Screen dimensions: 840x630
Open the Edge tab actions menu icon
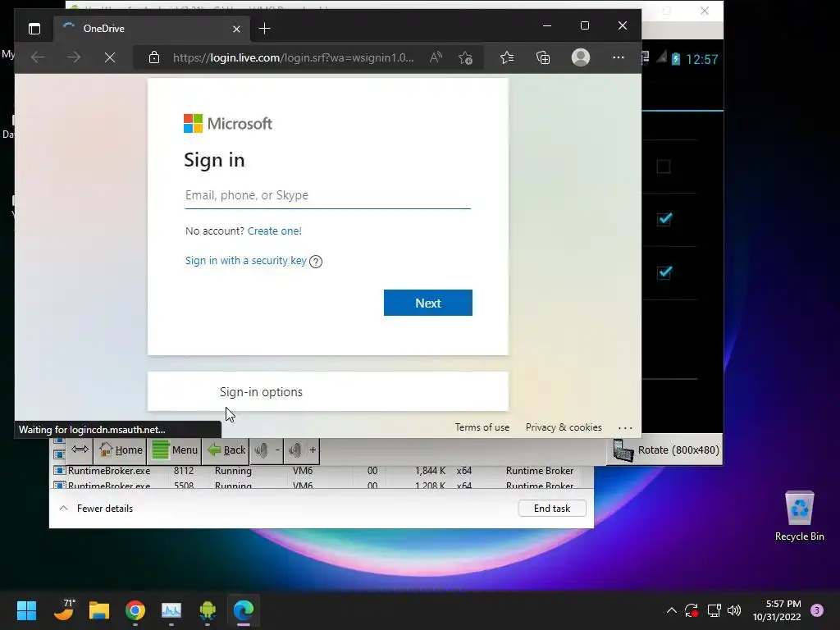pos(34,29)
